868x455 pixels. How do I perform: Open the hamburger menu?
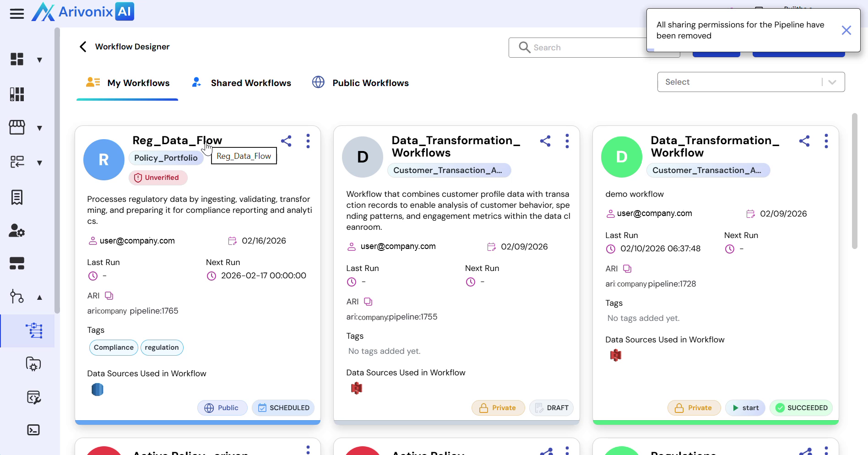(x=17, y=14)
